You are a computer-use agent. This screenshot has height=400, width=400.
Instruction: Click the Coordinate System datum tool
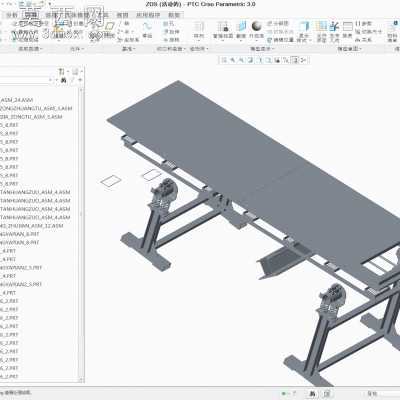[128, 40]
